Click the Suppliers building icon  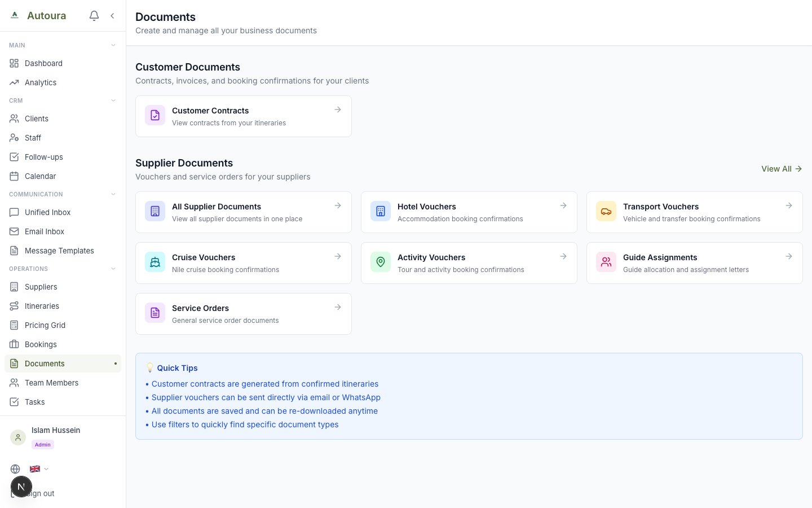14,287
